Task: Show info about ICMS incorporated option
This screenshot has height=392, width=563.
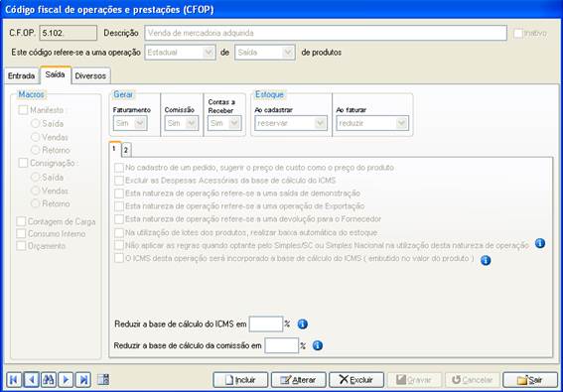Action: pos(486,260)
